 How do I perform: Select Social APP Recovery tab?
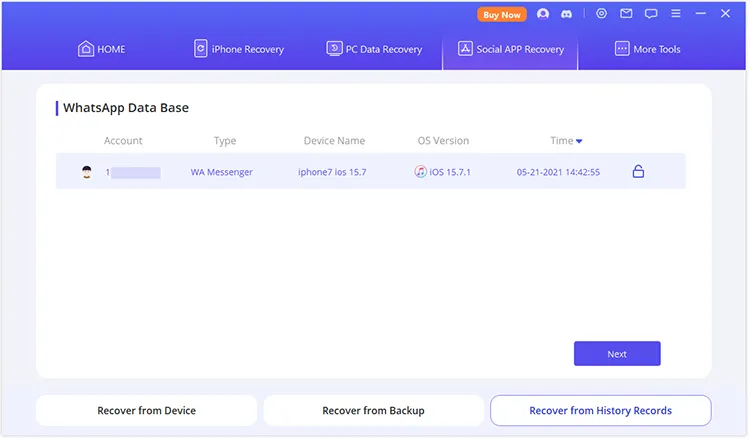[510, 49]
